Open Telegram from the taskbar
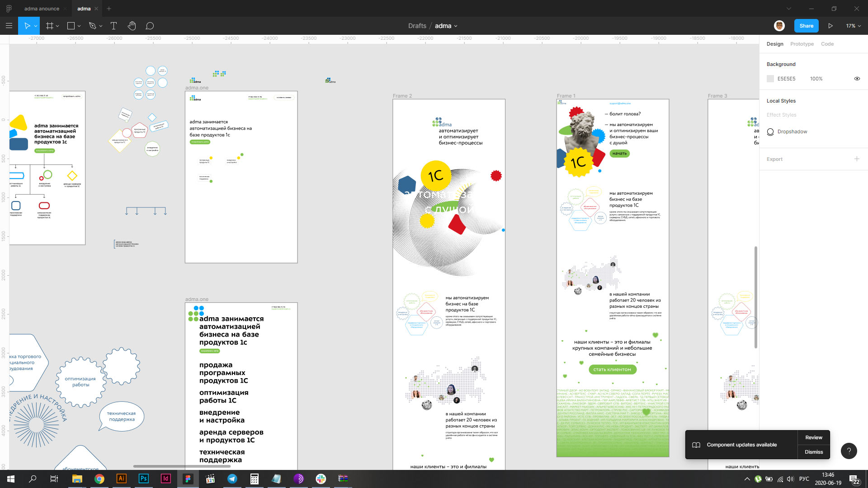 click(x=232, y=479)
